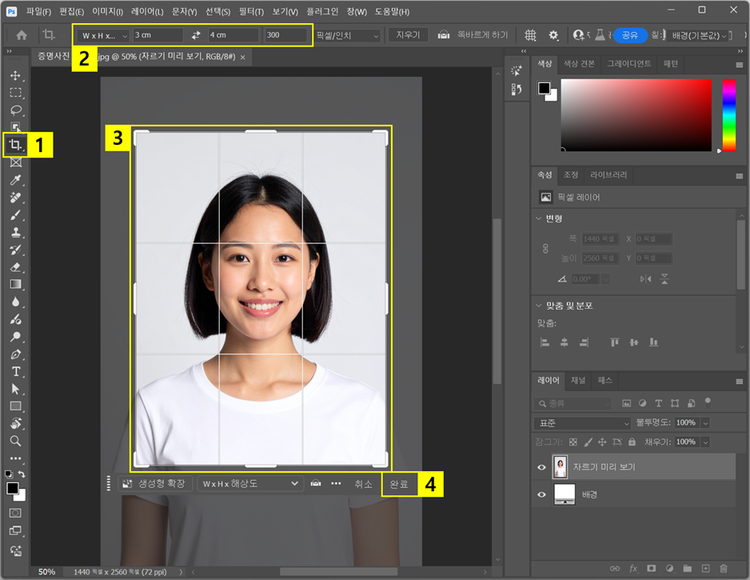The image size is (750, 580).
Task: Click 완료 to commit the crop
Action: click(399, 484)
